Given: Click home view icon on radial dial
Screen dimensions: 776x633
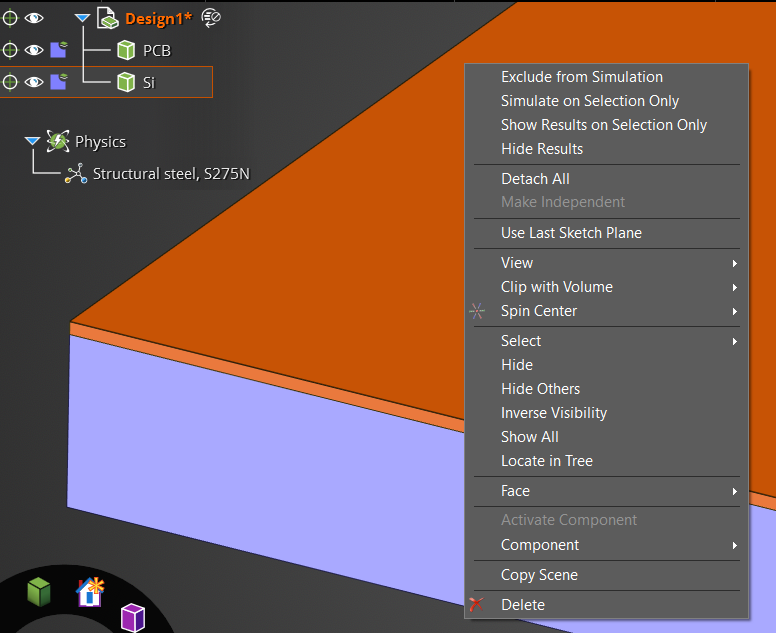Looking at the screenshot, I should pos(91,591).
